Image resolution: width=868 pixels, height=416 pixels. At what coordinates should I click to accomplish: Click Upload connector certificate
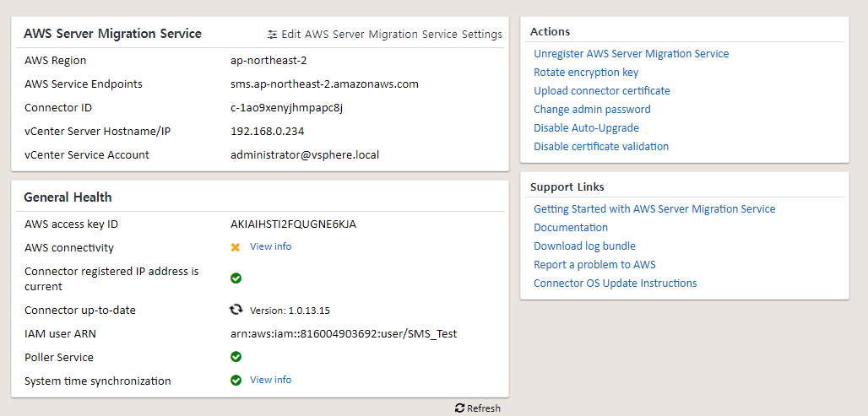click(602, 91)
